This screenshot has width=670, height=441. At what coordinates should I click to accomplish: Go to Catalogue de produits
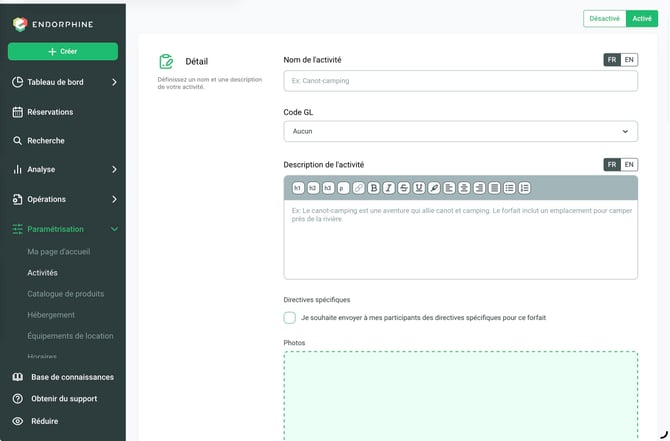click(x=66, y=294)
